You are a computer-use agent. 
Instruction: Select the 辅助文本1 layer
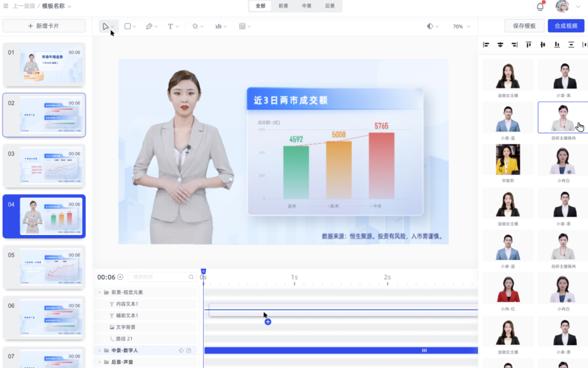click(x=146, y=316)
